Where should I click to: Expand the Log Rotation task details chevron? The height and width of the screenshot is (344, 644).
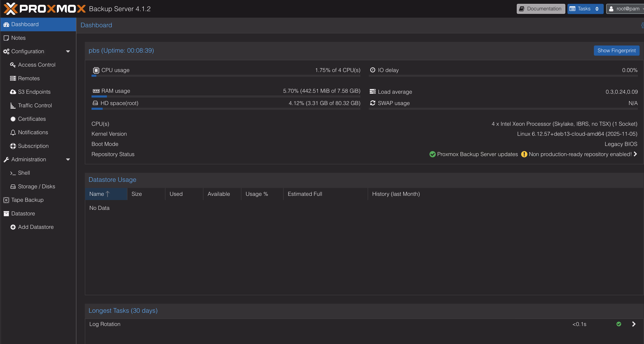[x=633, y=324]
